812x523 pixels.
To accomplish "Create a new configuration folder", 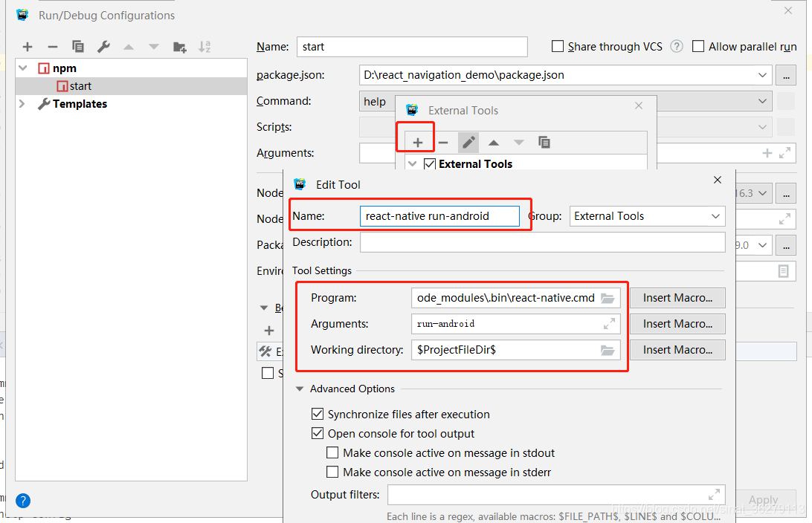I will 178,46.
